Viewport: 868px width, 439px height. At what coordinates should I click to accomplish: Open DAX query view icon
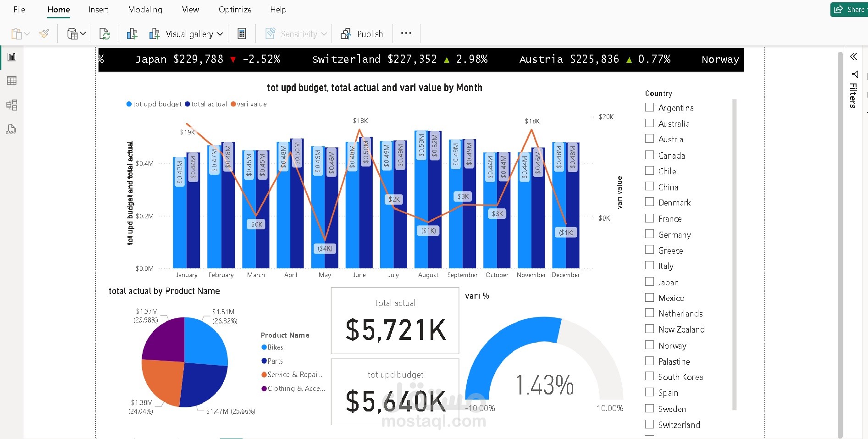pos(11,129)
